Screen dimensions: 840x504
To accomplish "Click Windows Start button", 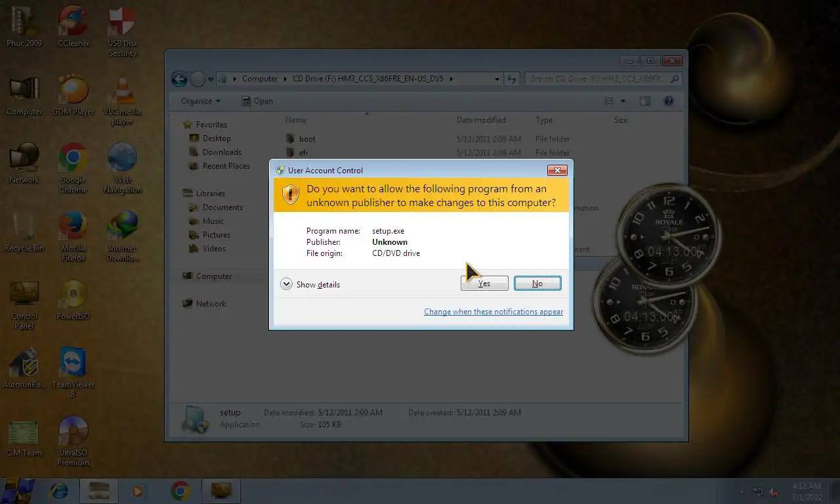I will [18, 490].
